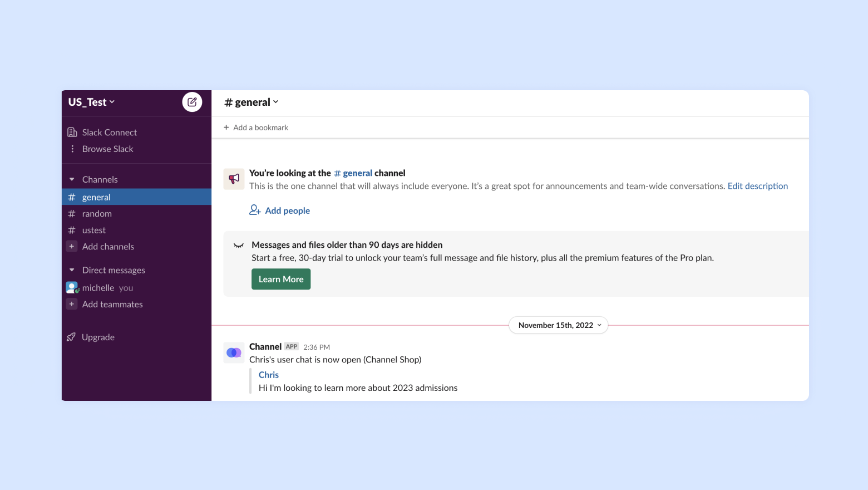Click the Add people icon
Screen dimensions: 868x490
point(255,210)
